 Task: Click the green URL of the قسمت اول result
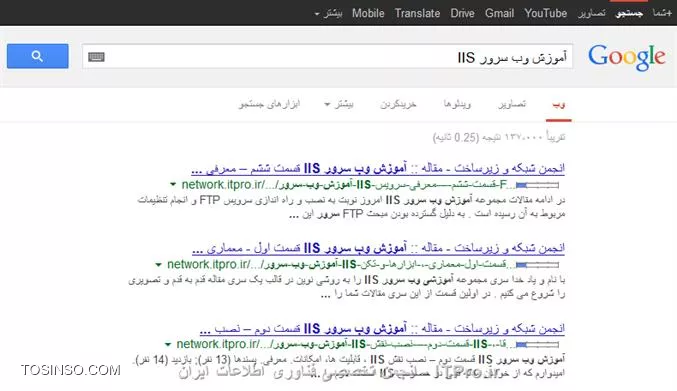pyautogui.click(x=341, y=265)
